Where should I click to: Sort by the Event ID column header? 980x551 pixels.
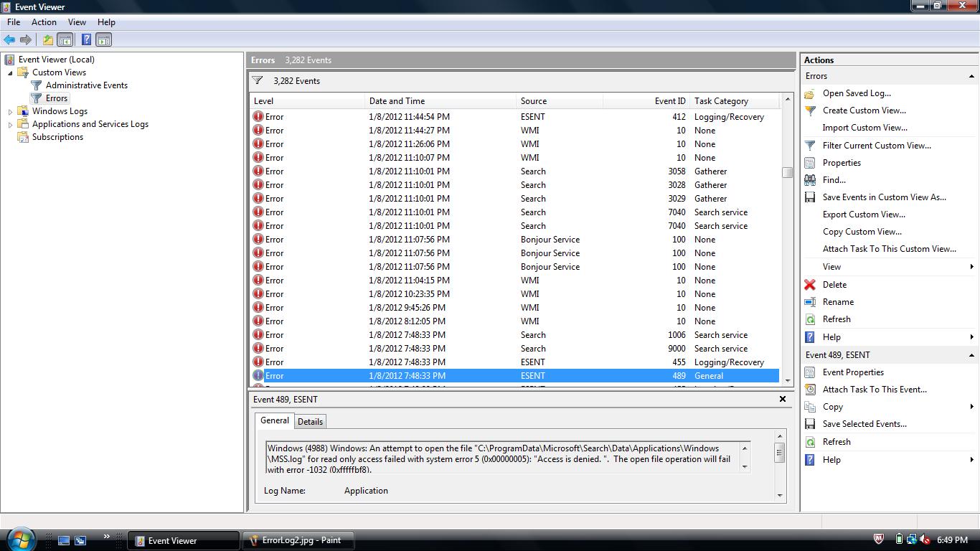646,101
